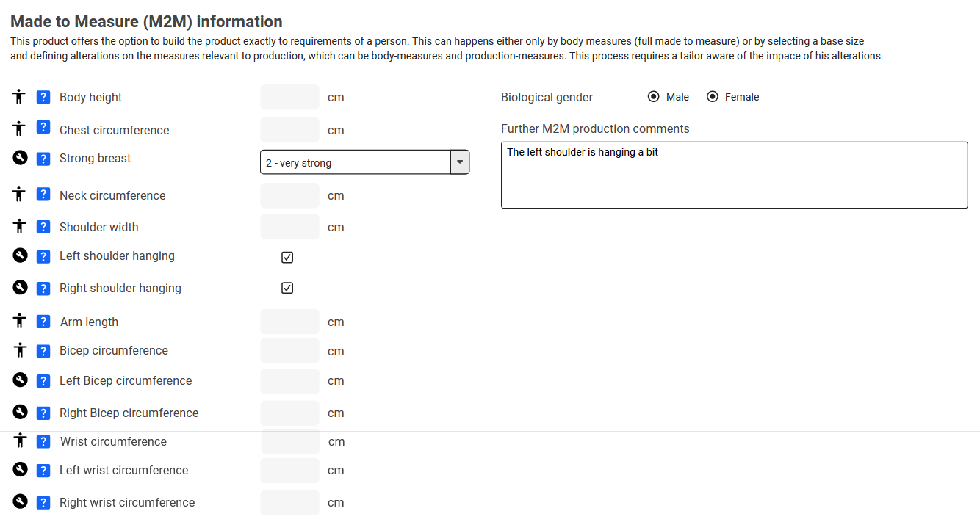Click help icon beside Chest circumference
980x522 pixels.
[43, 129]
